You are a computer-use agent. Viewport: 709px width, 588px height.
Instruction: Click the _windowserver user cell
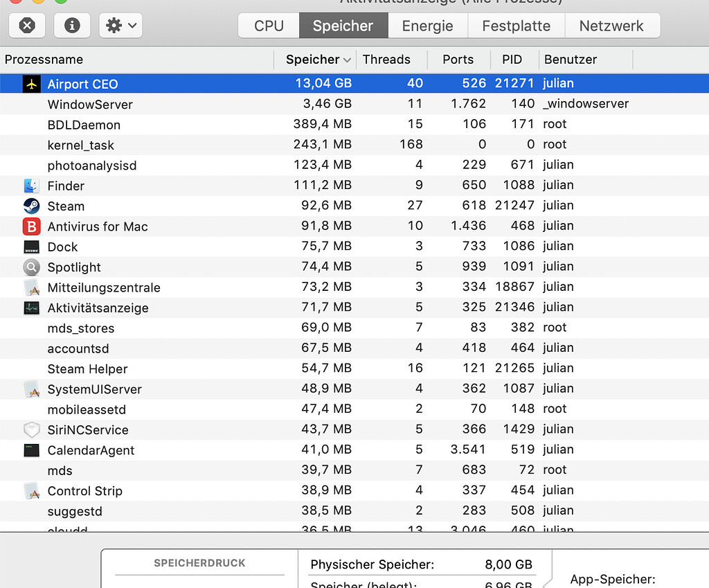pyautogui.click(x=586, y=104)
